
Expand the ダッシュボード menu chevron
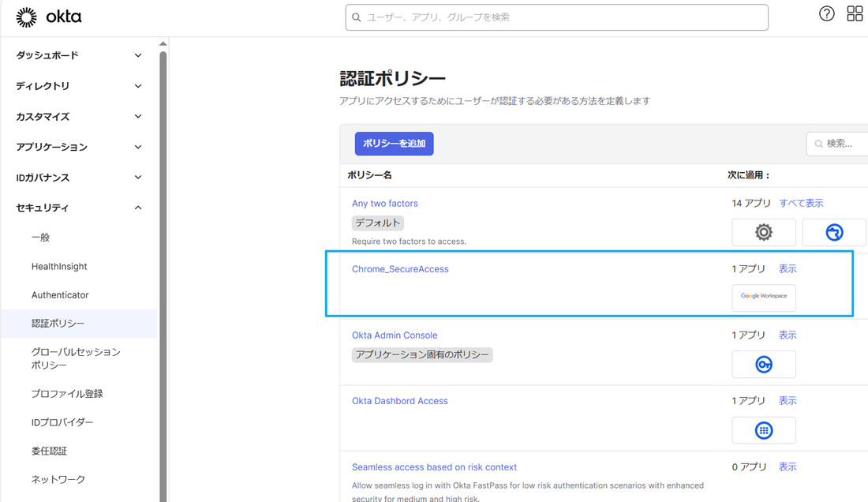point(138,55)
